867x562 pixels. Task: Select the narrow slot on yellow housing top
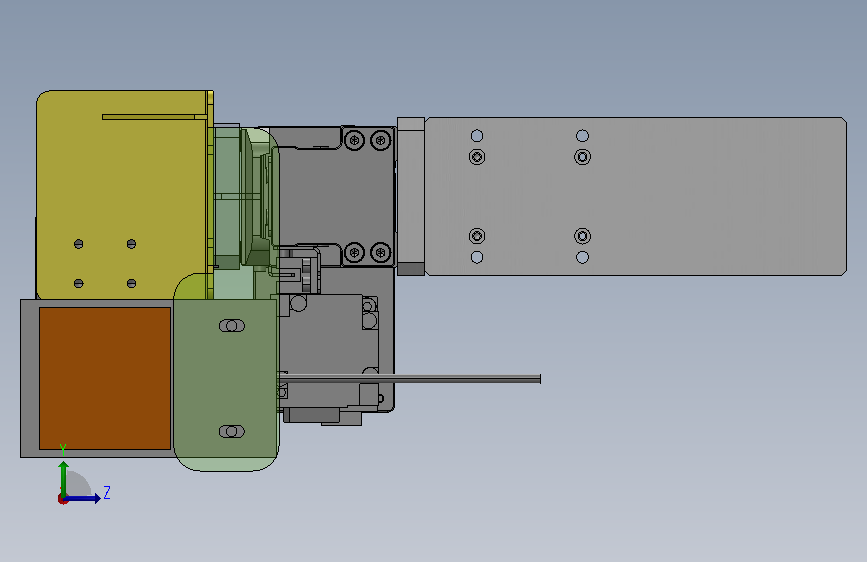[x=154, y=117]
